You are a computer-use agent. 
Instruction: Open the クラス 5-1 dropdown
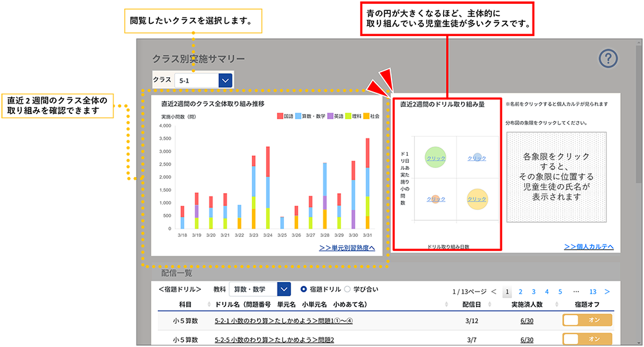click(225, 80)
